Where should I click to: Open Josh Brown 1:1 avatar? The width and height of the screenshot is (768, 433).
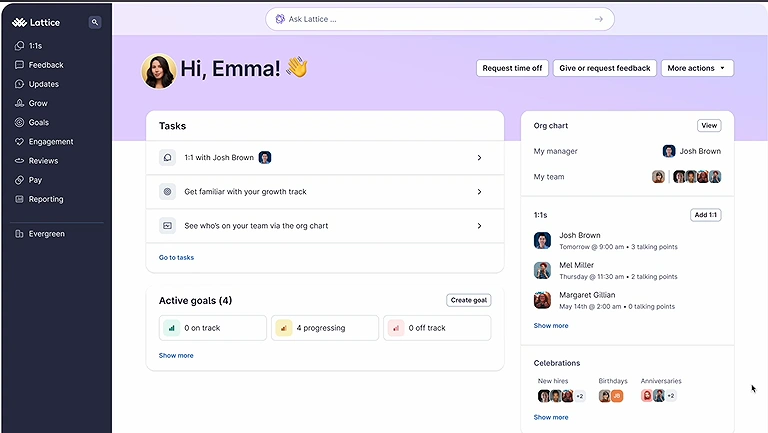[542, 241]
